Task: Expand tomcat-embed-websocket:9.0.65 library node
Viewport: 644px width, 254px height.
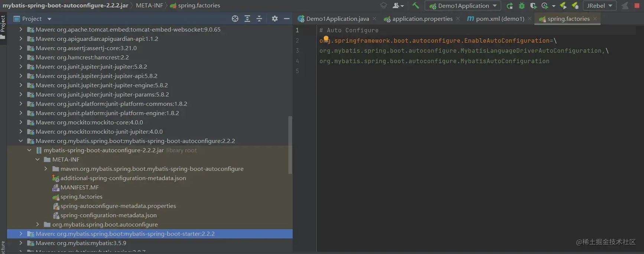Action: pos(20,29)
